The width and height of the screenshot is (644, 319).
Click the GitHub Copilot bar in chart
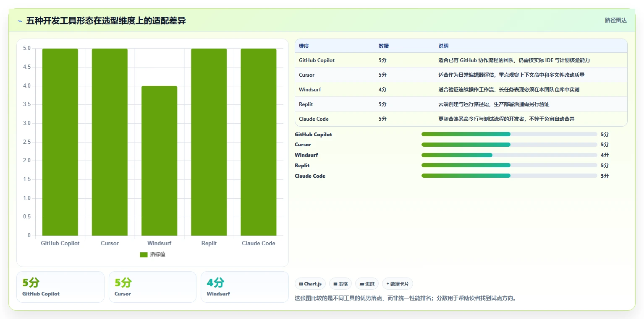click(x=60, y=142)
